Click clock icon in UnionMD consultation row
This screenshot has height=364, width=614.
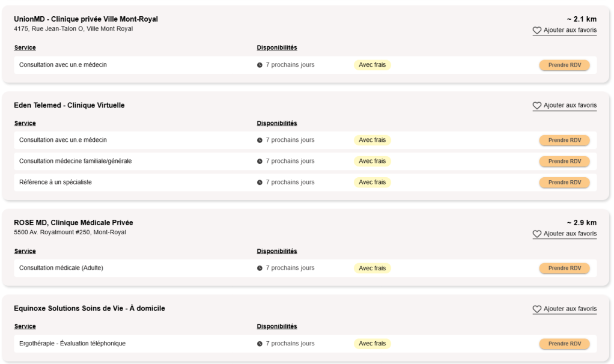coord(260,65)
